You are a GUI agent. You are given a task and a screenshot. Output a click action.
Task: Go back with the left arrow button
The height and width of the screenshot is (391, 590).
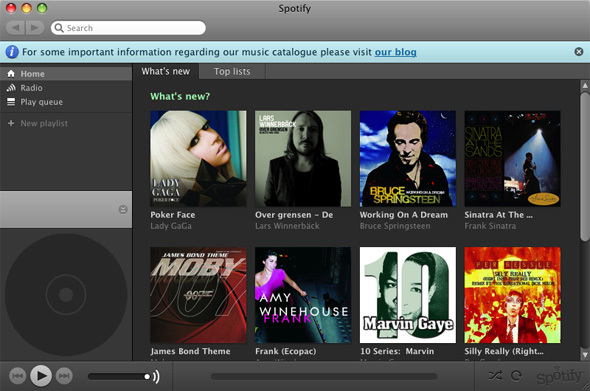coord(15,28)
